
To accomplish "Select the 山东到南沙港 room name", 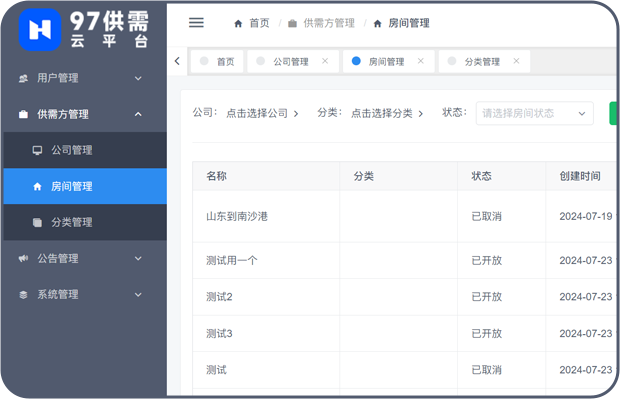I will pyautogui.click(x=237, y=216).
